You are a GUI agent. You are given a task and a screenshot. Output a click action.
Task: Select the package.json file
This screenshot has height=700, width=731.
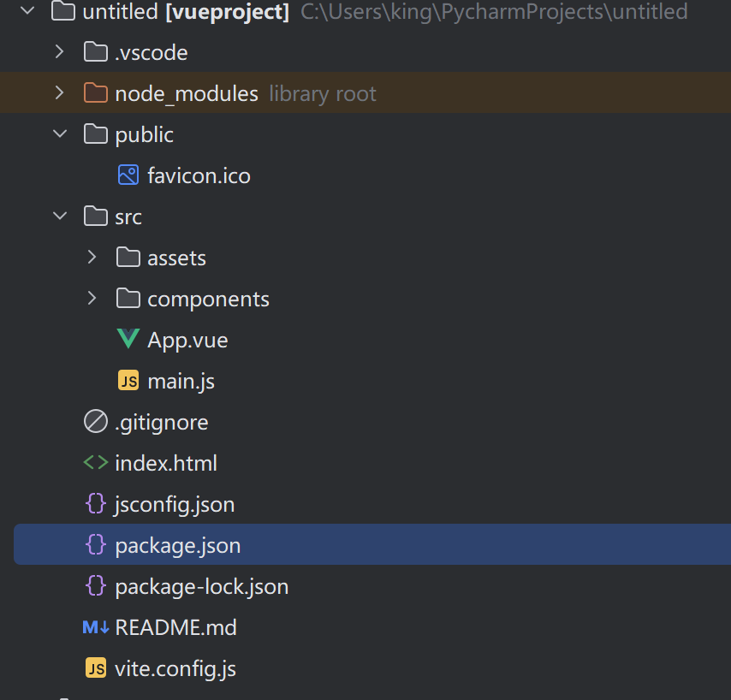(x=177, y=545)
